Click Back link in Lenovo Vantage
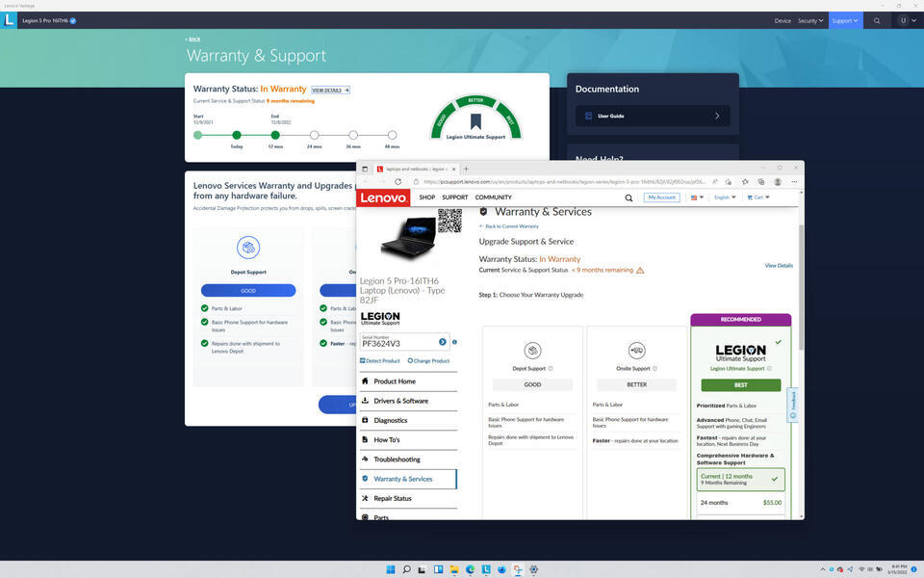Image resolution: width=924 pixels, height=578 pixels. pos(192,39)
